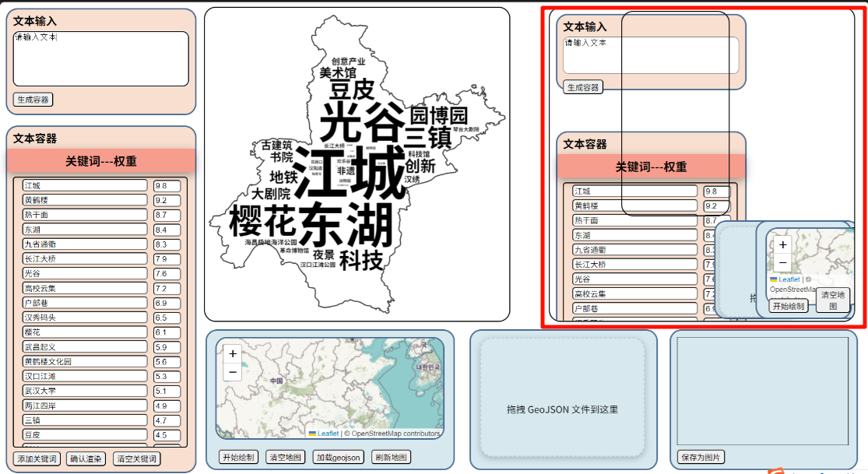Click 生成容器 inside the nested preview
868x474 pixels.
point(583,87)
